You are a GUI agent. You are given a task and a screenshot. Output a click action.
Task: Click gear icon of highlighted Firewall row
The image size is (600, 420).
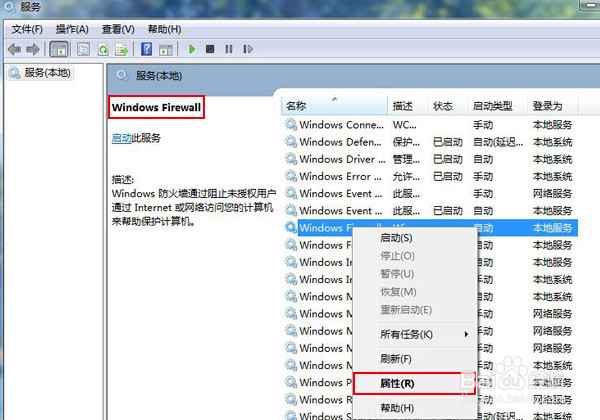click(291, 228)
